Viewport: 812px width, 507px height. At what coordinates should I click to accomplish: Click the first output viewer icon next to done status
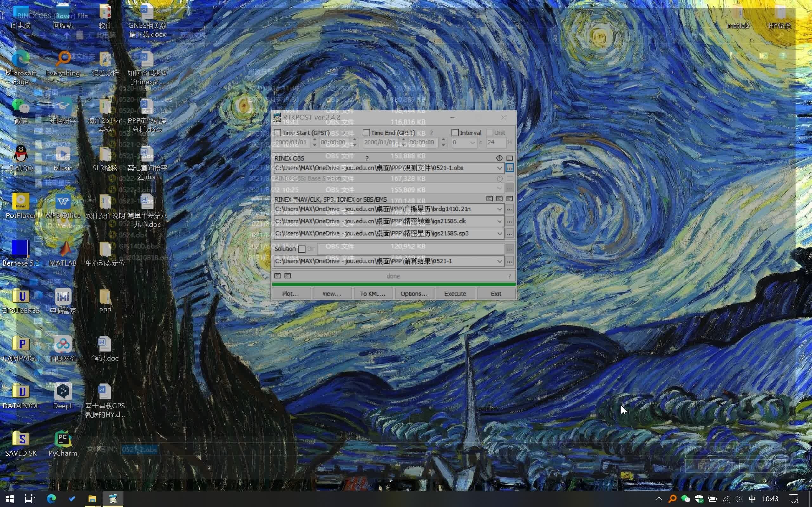click(x=278, y=276)
